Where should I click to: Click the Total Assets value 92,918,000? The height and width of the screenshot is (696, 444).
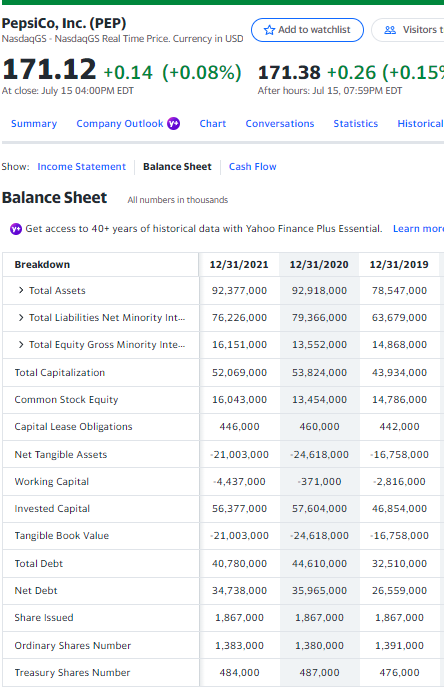pyautogui.click(x=319, y=291)
